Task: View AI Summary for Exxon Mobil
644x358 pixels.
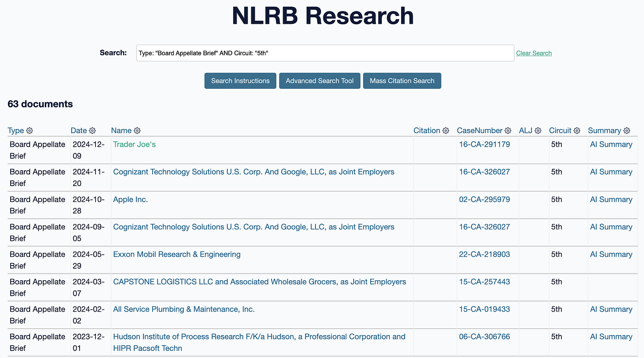Action: (x=611, y=254)
